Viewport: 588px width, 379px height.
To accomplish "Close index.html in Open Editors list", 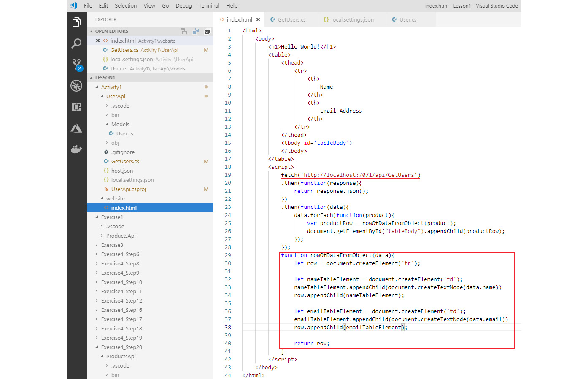I will pos(98,41).
